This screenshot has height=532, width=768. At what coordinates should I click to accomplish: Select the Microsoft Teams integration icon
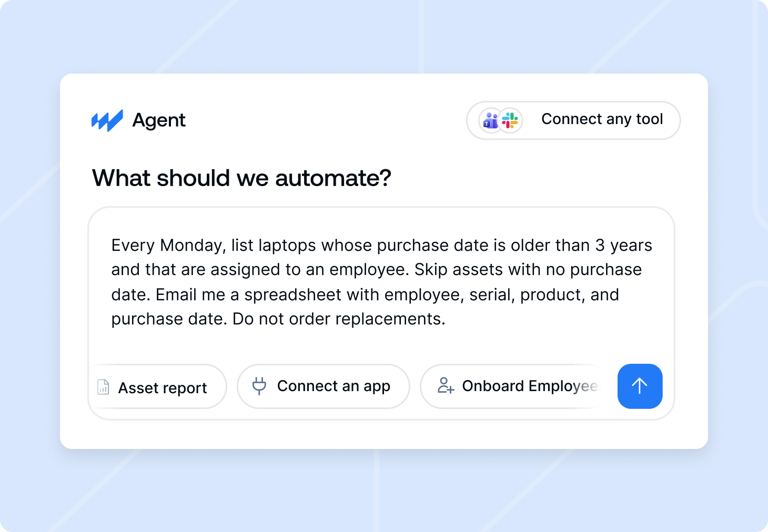pyautogui.click(x=491, y=120)
